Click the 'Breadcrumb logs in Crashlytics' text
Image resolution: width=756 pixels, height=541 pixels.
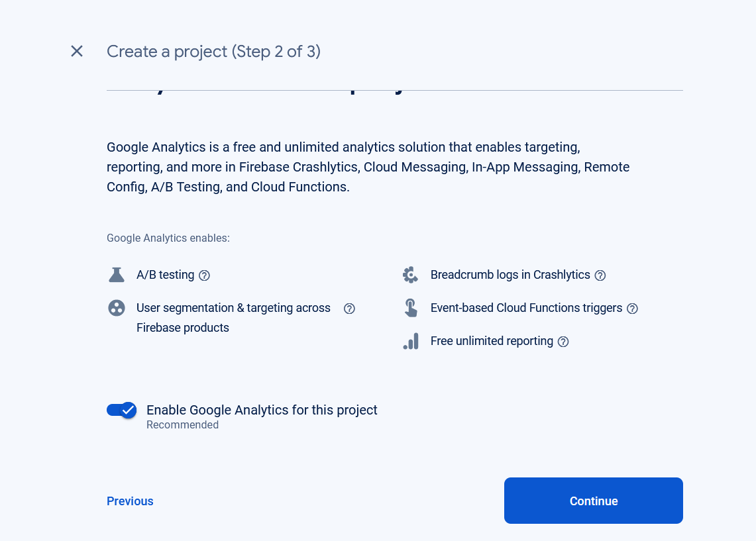coord(510,275)
